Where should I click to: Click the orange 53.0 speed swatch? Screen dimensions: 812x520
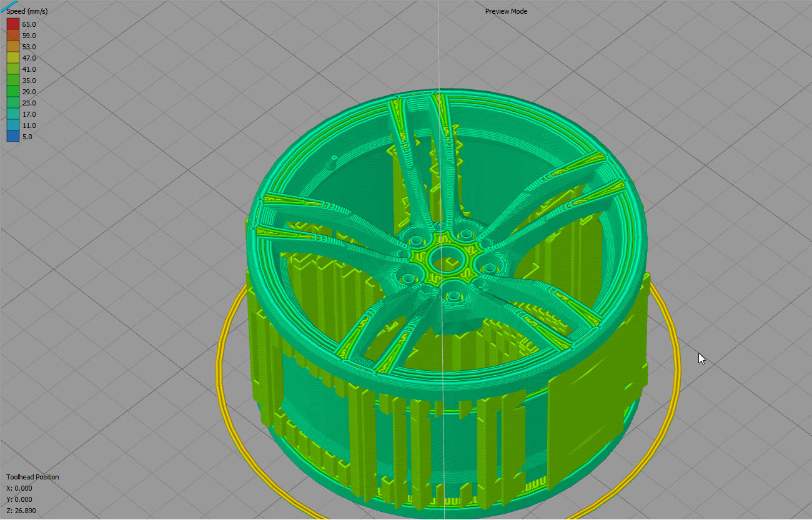[x=13, y=47]
